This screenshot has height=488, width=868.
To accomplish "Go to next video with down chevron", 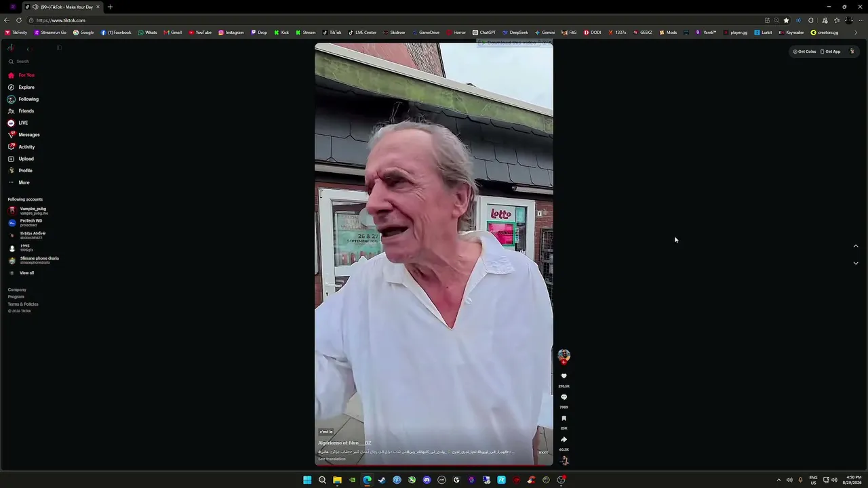I will click(x=855, y=263).
